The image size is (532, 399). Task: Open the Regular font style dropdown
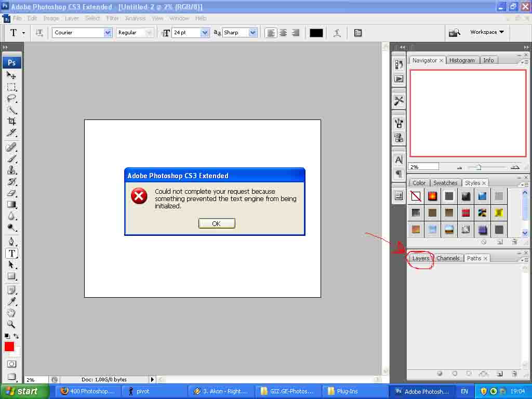tap(149, 33)
